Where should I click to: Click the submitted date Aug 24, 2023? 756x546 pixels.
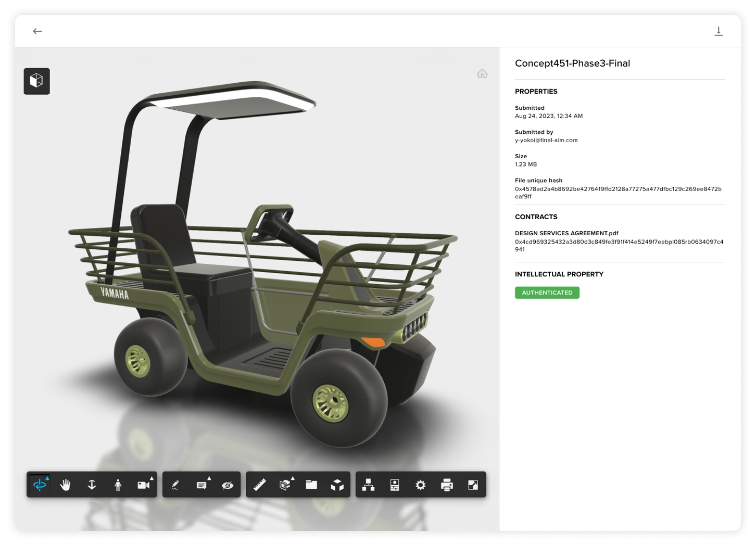(x=549, y=116)
